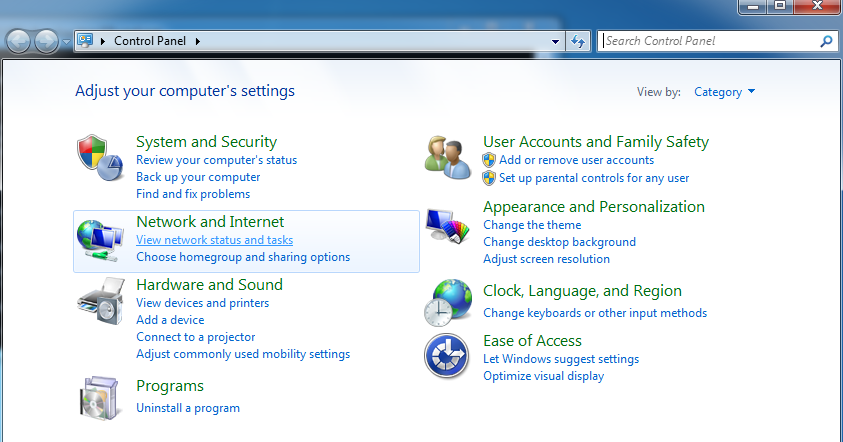Click Change keyboards or other input methods

tap(595, 313)
